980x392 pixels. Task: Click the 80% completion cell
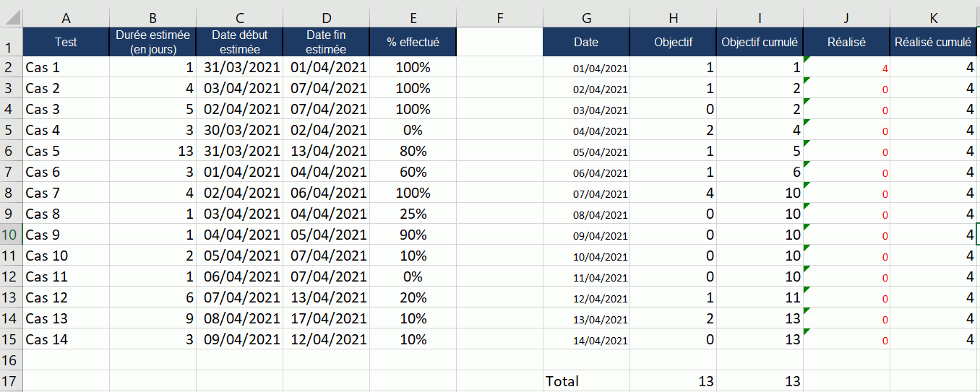(413, 152)
